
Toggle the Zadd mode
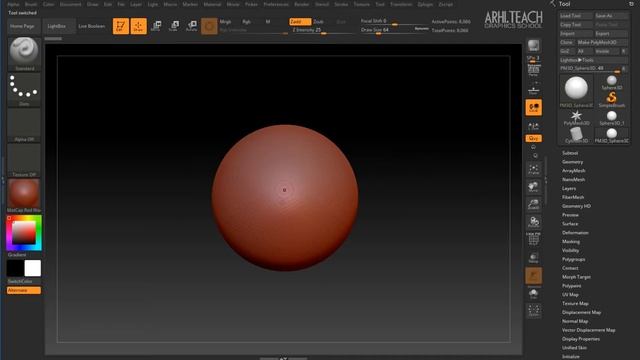pyautogui.click(x=300, y=22)
